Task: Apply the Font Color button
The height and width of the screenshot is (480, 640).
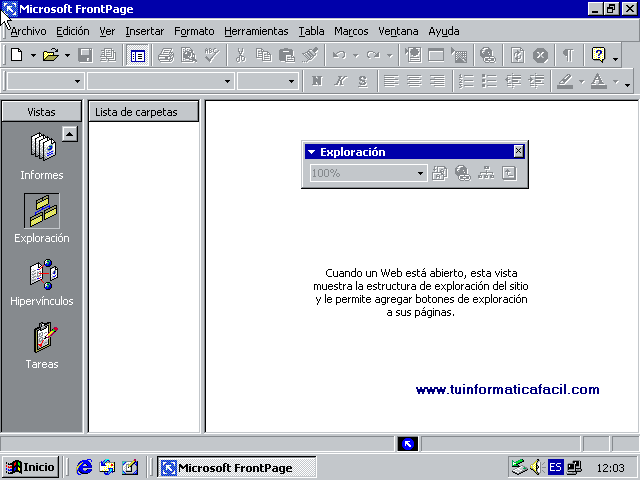Action: pyautogui.click(x=599, y=81)
